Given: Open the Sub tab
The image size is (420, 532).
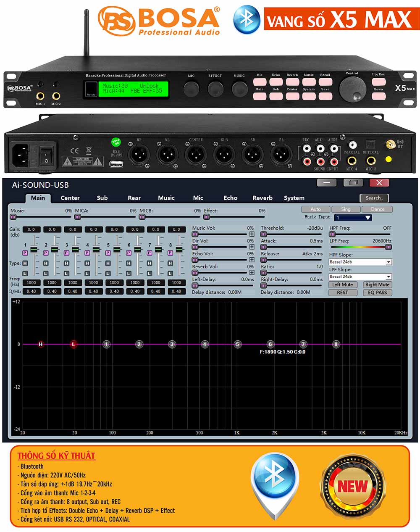Looking at the screenshot, I should pyautogui.click(x=102, y=198).
